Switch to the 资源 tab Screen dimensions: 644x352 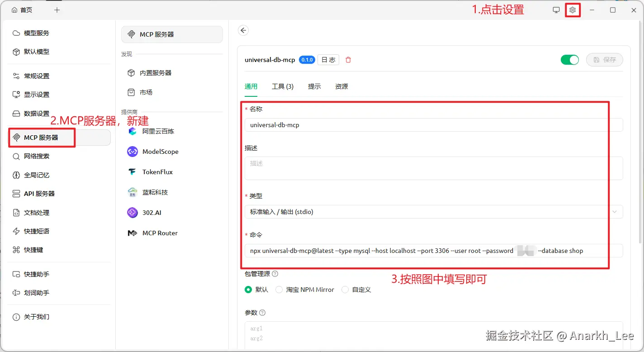point(341,86)
